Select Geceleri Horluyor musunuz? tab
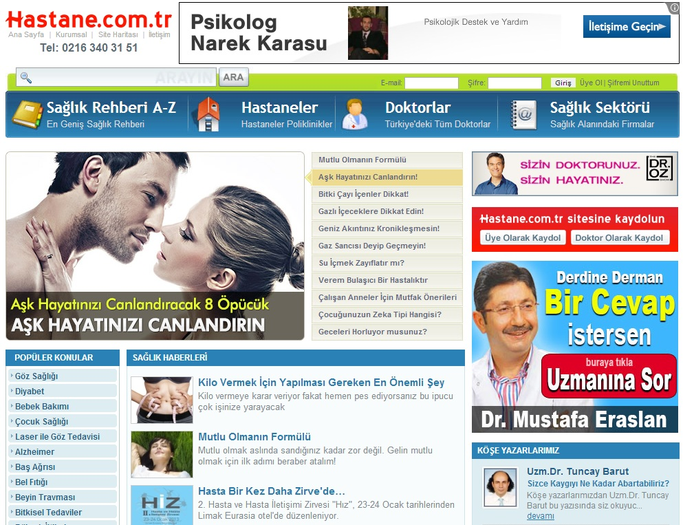The width and height of the screenshot is (683, 525). click(387, 332)
